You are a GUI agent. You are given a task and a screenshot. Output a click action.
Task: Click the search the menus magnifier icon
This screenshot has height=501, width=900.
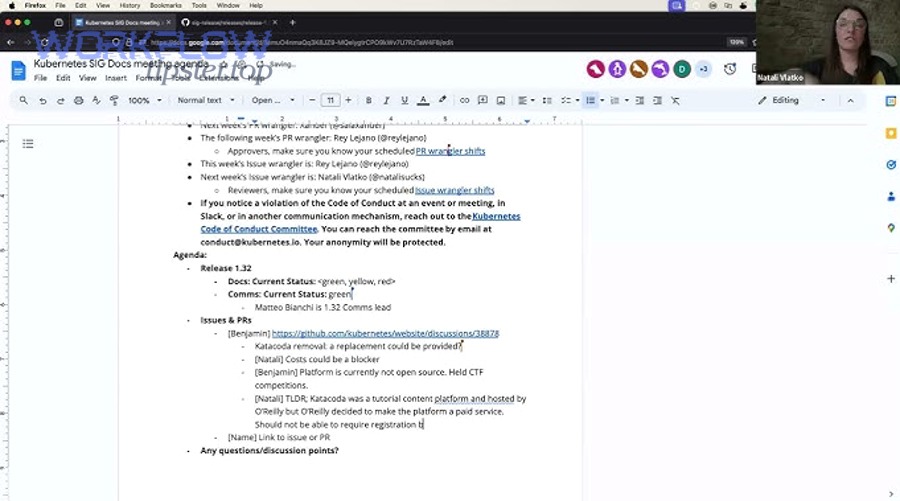[24, 100]
